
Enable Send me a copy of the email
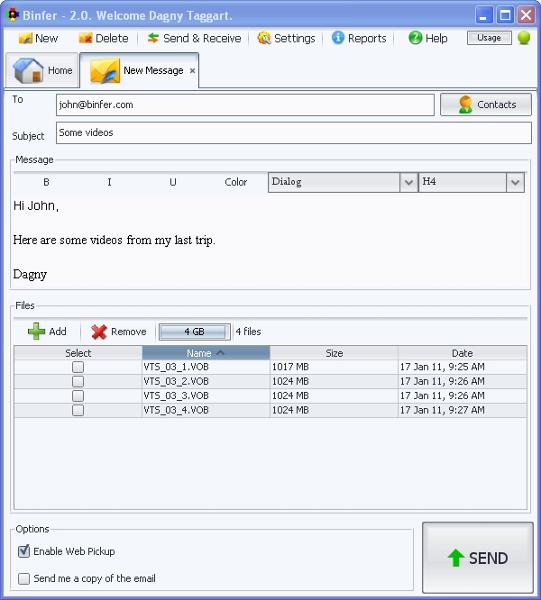click(24, 579)
